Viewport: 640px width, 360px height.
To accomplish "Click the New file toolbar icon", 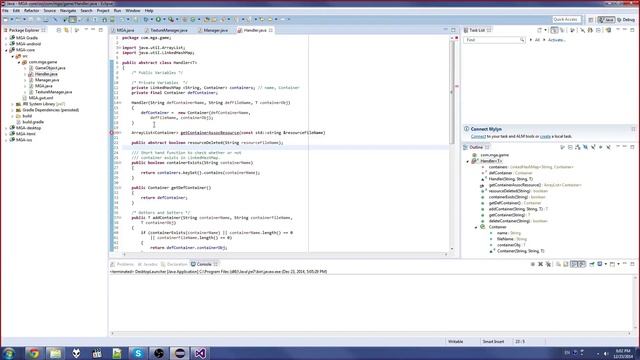I will [x=6, y=19].
